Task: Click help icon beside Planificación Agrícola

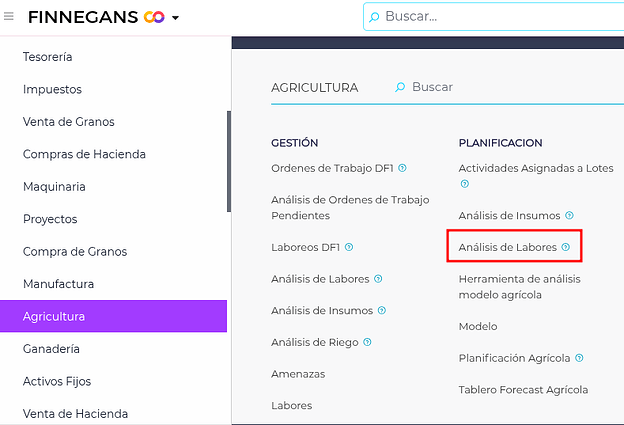Action: click(580, 358)
